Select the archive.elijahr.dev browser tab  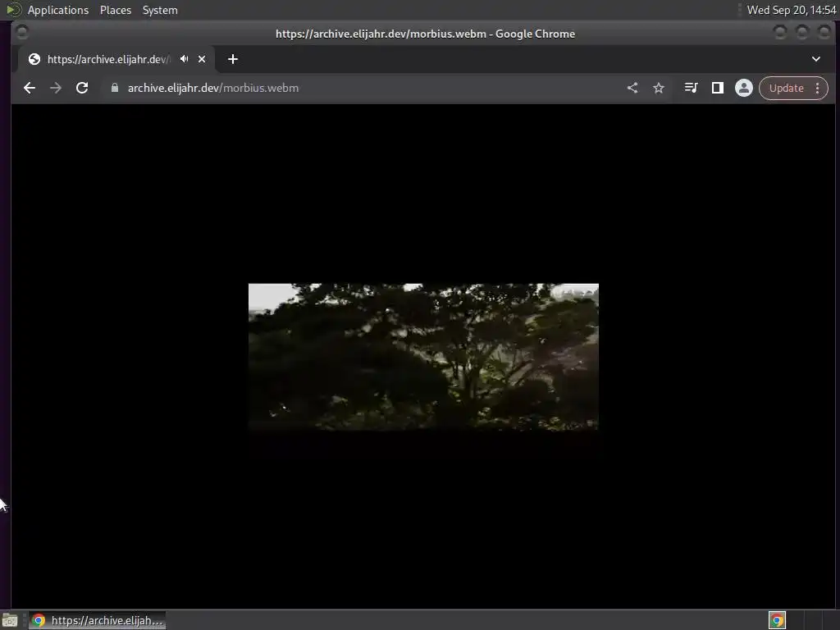tap(116, 59)
